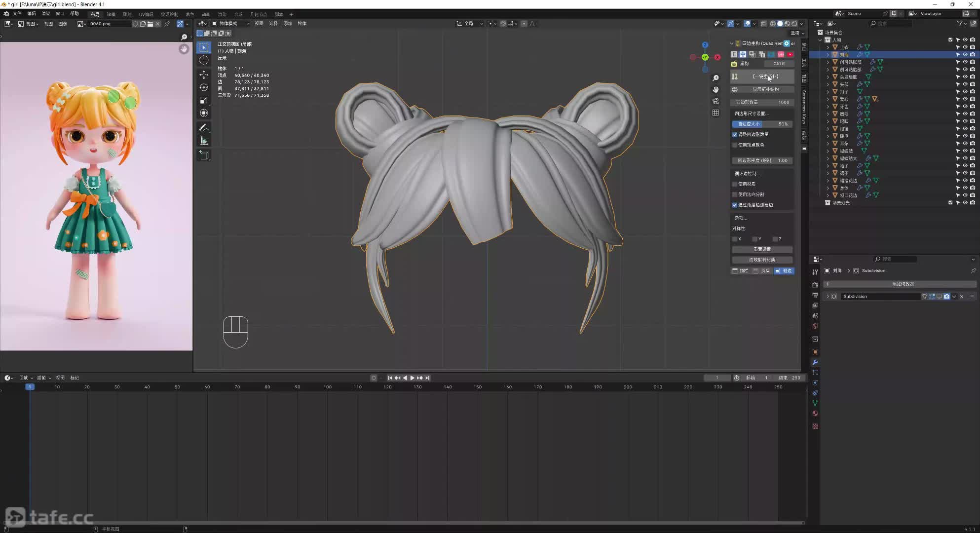Select the Rotate tool
980x533 pixels.
(x=204, y=87)
